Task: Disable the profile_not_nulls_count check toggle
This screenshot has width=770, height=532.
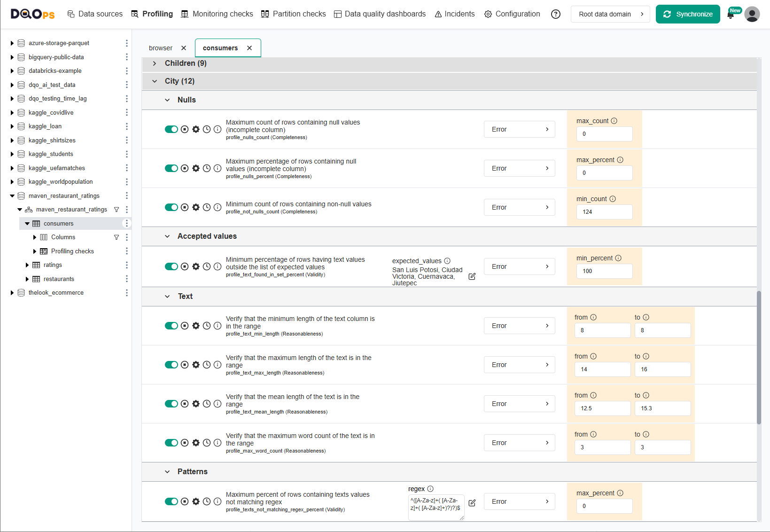Action: pyautogui.click(x=171, y=207)
